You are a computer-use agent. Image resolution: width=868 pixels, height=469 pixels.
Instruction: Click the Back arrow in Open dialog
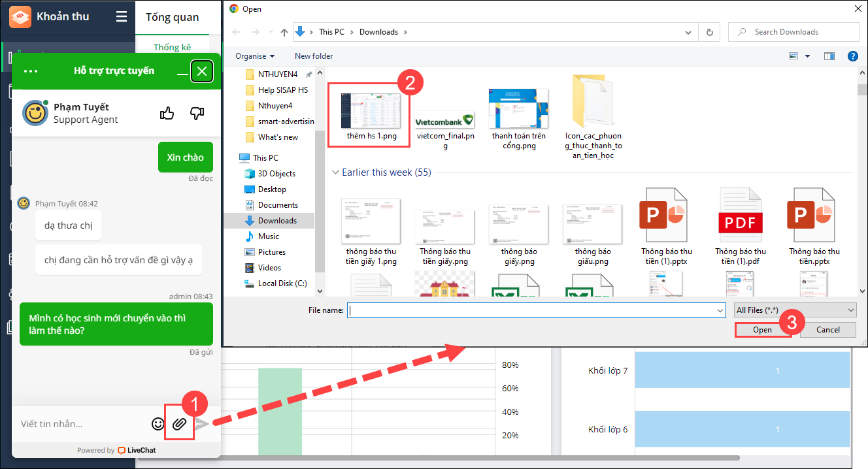237,32
